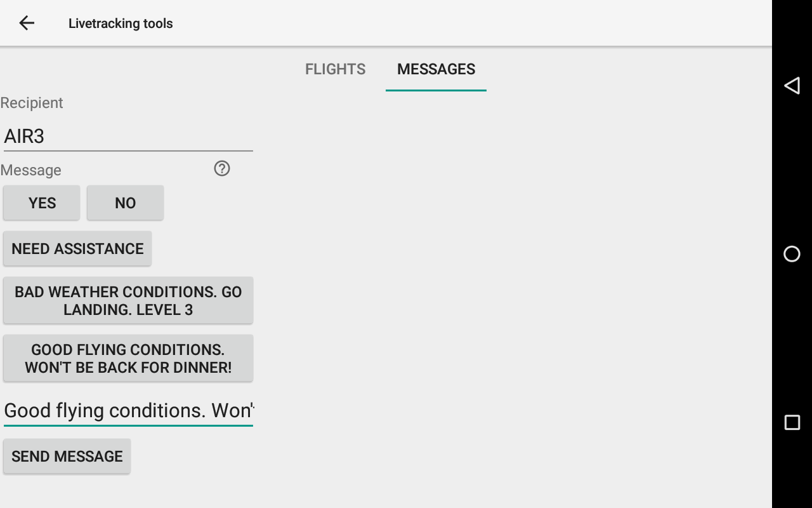The height and width of the screenshot is (508, 812).
Task: Pick the GOOD FLYING CONDITIONS preset
Action: click(x=128, y=358)
